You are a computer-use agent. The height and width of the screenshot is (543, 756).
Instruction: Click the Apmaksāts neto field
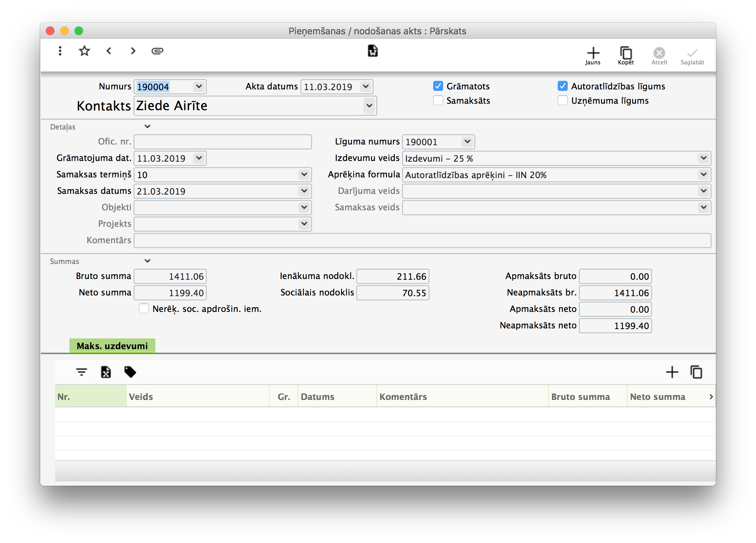tap(616, 309)
